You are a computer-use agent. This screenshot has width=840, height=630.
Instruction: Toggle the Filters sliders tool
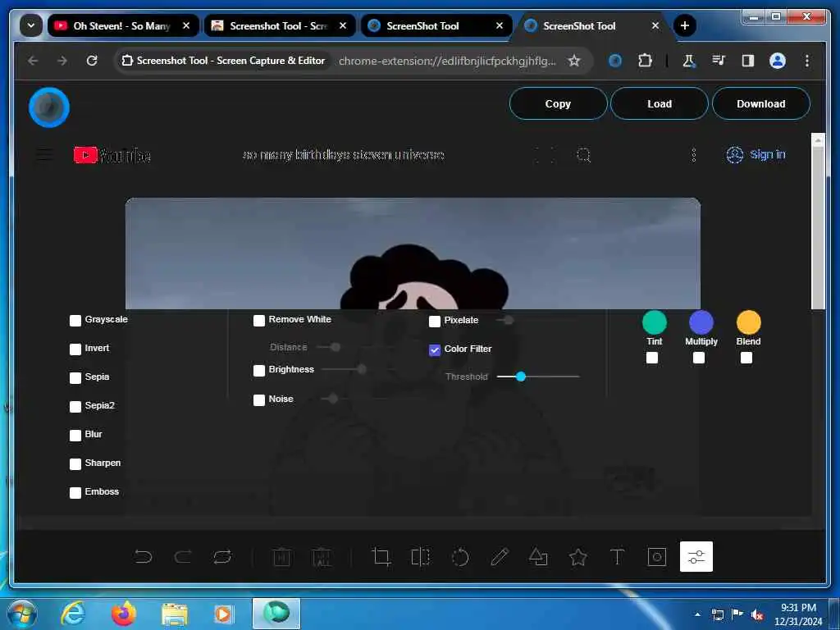[696, 557]
